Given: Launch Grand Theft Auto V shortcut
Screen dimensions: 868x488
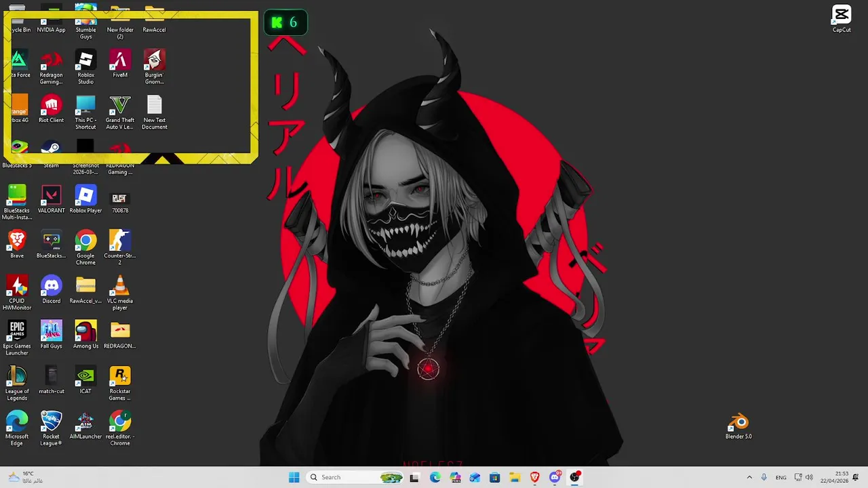Looking at the screenshot, I should [x=120, y=113].
